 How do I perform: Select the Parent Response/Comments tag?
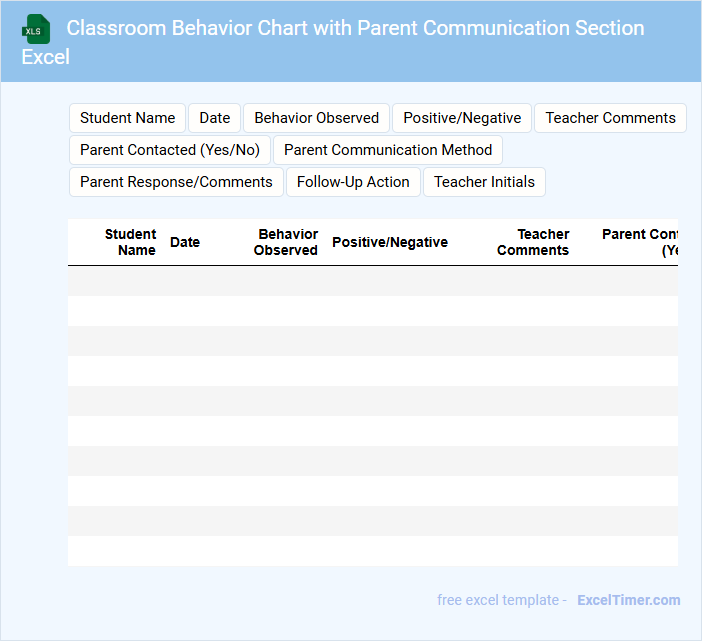[176, 182]
